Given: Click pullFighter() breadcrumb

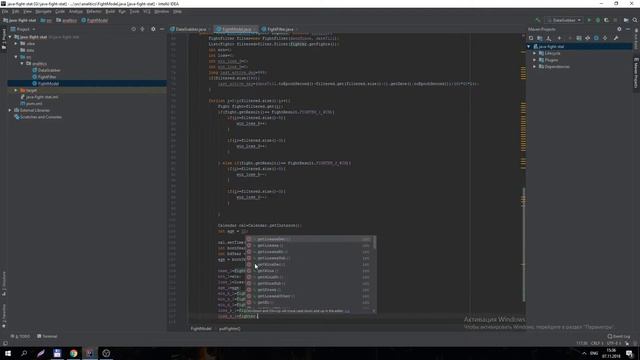Looking at the screenshot, I should [229, 329].
